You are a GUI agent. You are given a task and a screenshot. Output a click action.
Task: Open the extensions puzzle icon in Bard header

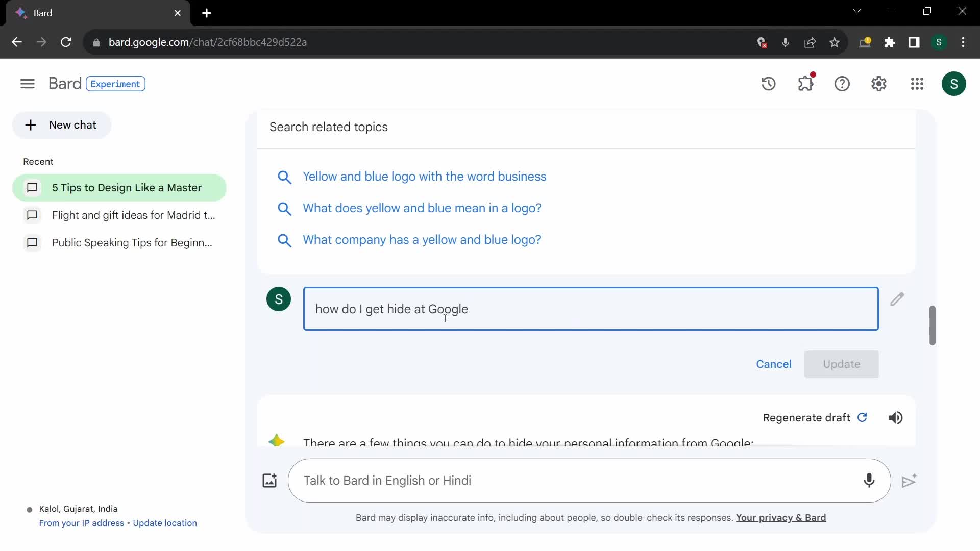pyautogui.click(x=805, y=83)
